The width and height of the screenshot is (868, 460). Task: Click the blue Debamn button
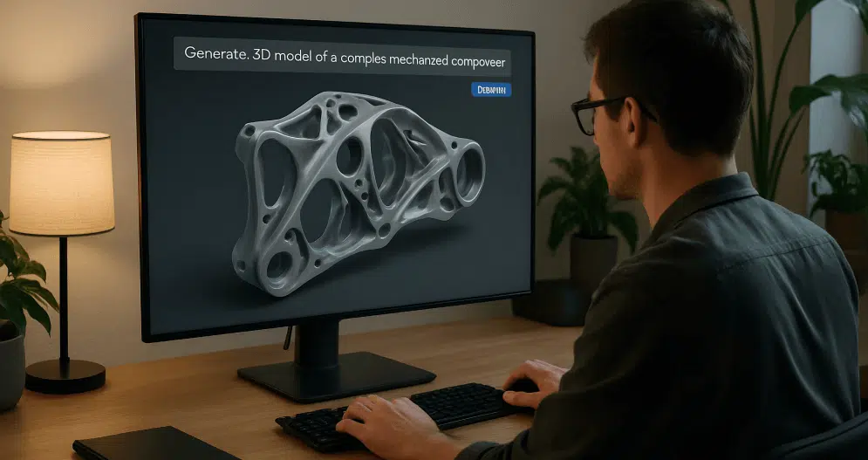(x=490, y=90)
